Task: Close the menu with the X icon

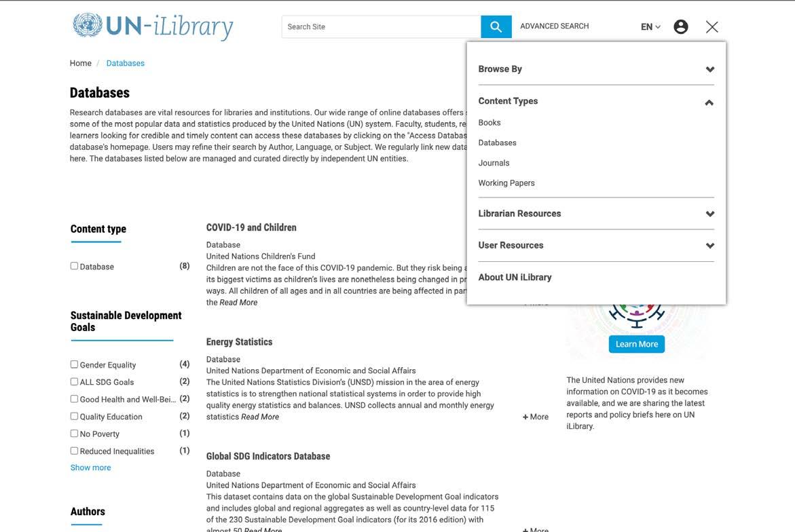Action: 712,26
